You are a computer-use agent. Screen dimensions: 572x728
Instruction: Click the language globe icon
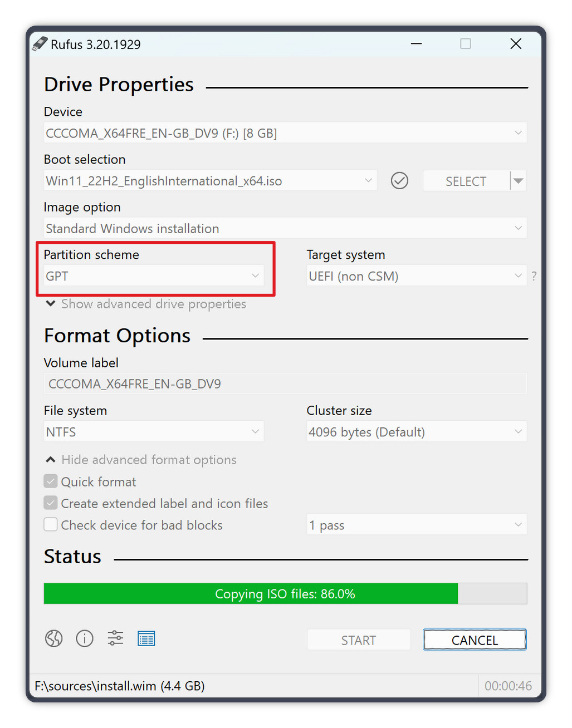coord(54,638)
